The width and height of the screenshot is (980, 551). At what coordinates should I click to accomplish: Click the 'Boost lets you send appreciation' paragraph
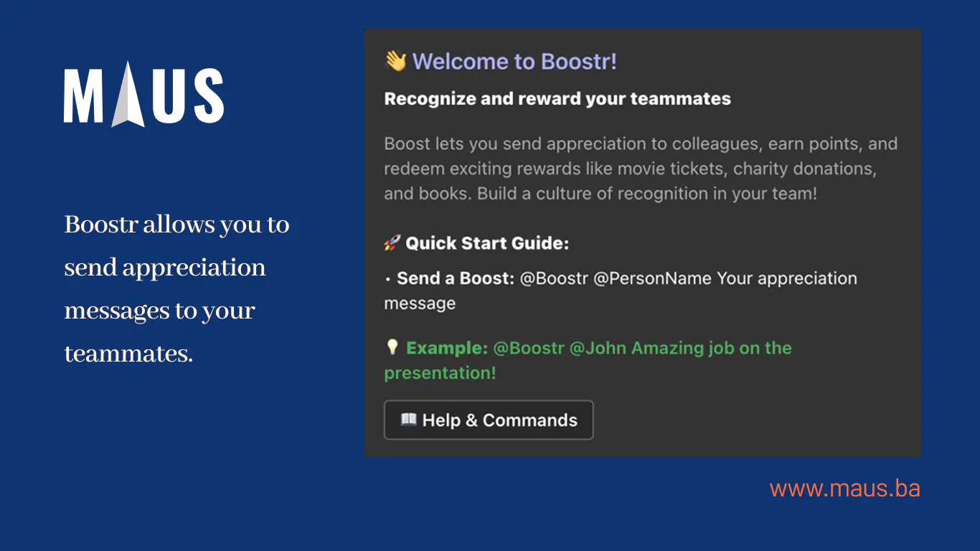tap(641, 169)
